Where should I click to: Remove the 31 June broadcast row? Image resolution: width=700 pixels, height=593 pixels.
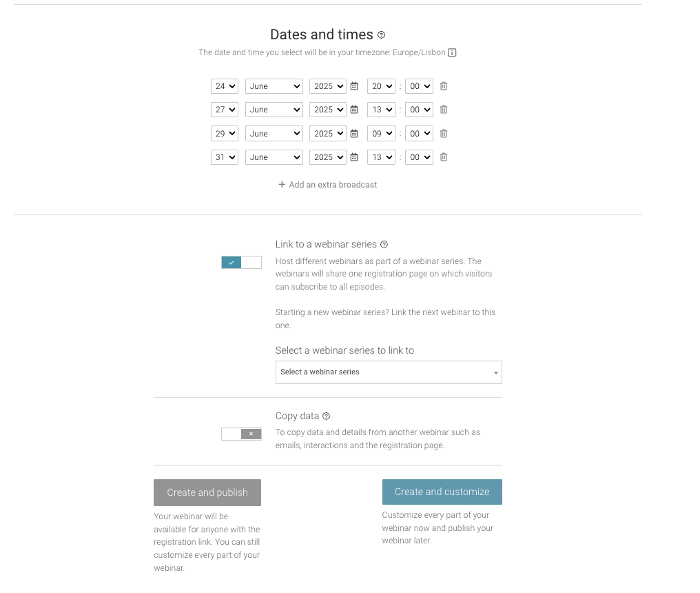tap(443, 157)
